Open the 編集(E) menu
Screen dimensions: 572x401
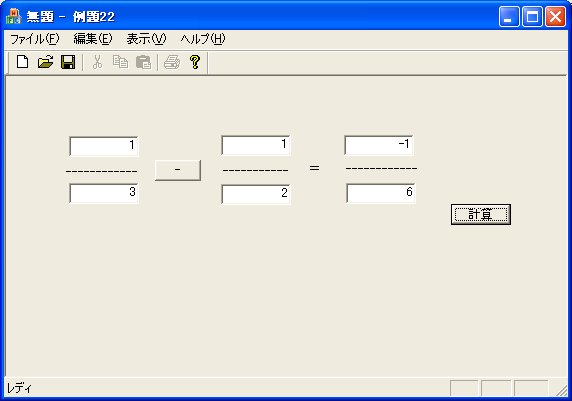click(x=93, y=39)
